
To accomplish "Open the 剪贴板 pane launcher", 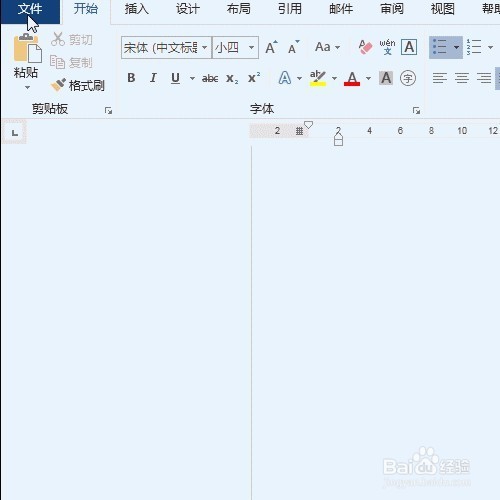I will 108,111.
